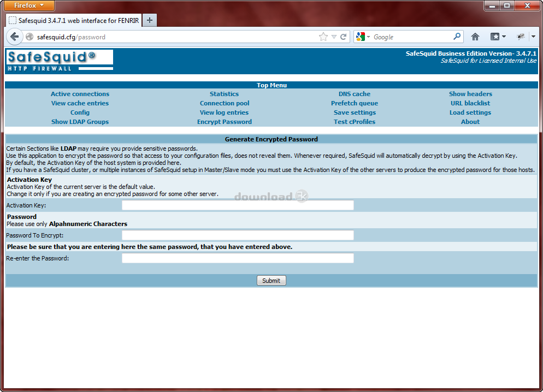Click the SafeSquid Business Edition Version- 3.4.7.1 text

(471, 54)
